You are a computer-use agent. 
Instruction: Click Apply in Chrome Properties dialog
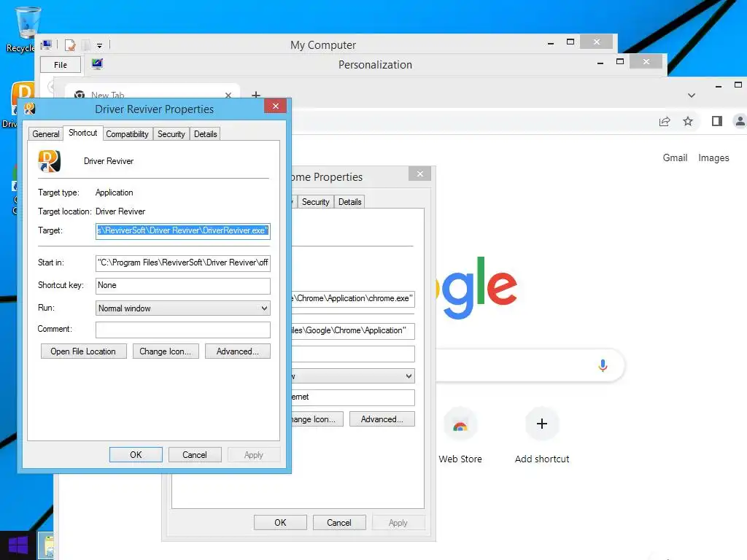(x=398, y=522)
